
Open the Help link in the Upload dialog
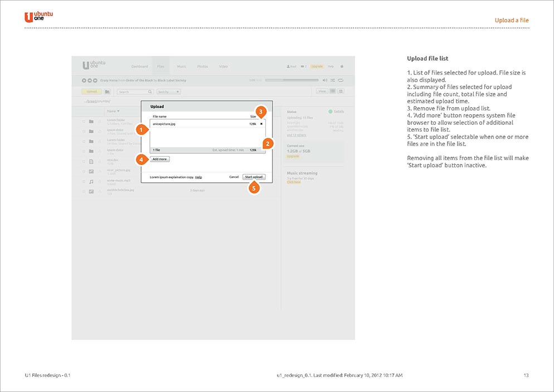point(198,177)
